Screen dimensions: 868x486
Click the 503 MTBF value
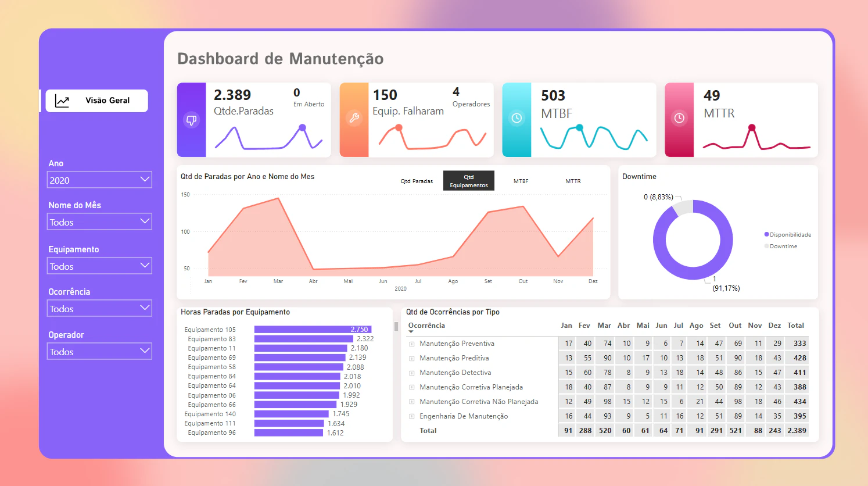[553, 95]
